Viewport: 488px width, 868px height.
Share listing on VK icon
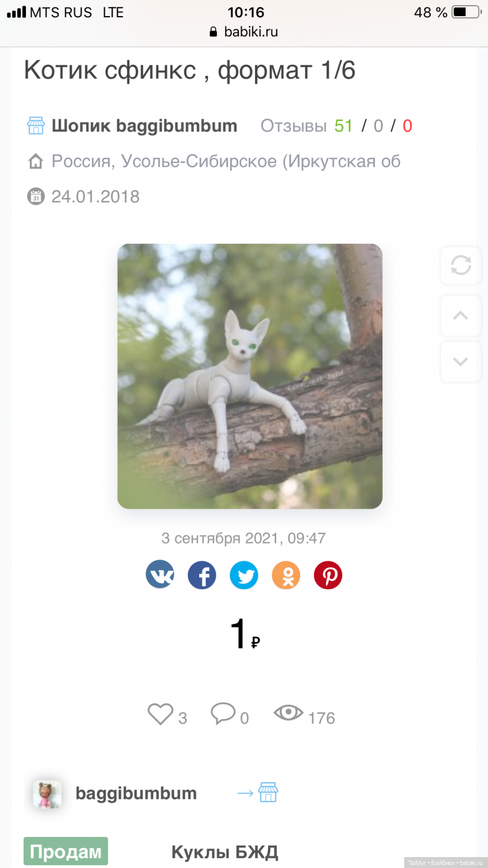point(160,574)
